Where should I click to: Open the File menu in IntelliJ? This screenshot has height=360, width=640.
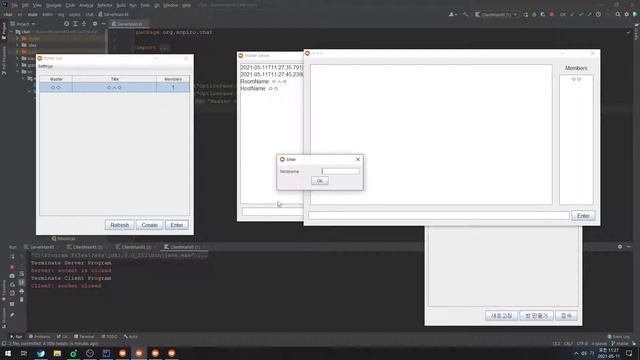click(15, 5)
